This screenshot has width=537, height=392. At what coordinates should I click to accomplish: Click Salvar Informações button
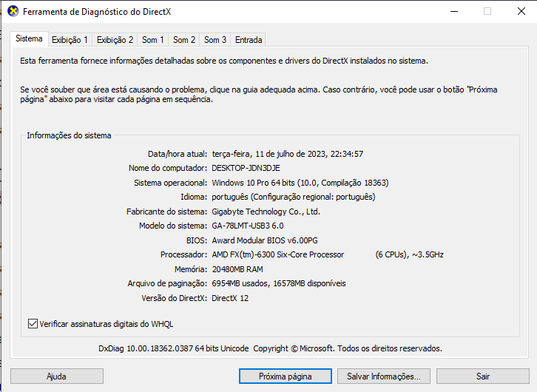[384, 376]
